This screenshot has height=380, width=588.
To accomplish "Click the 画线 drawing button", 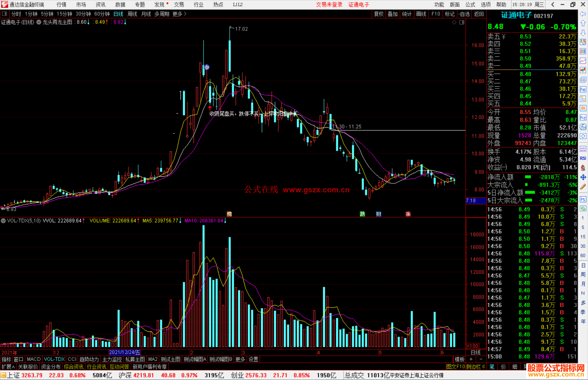I will point(421,14).
